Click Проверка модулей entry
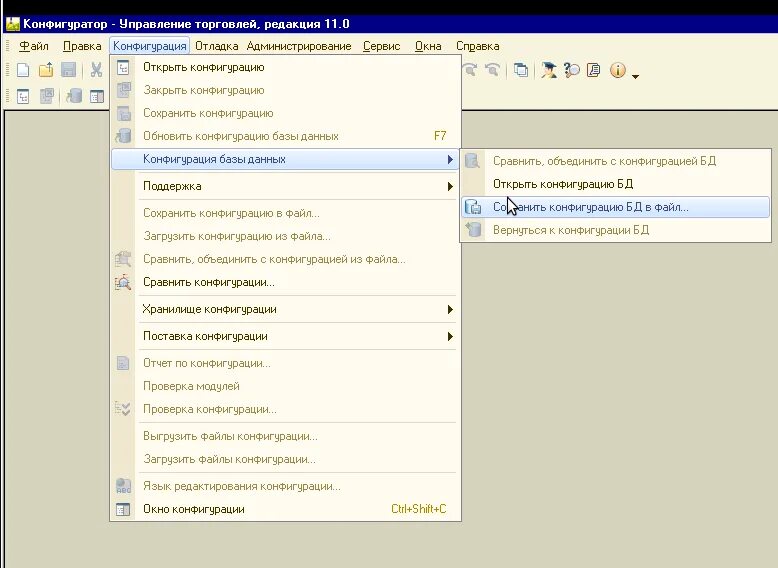Screen dimensions: 778x568 click(x=285, y=386)
